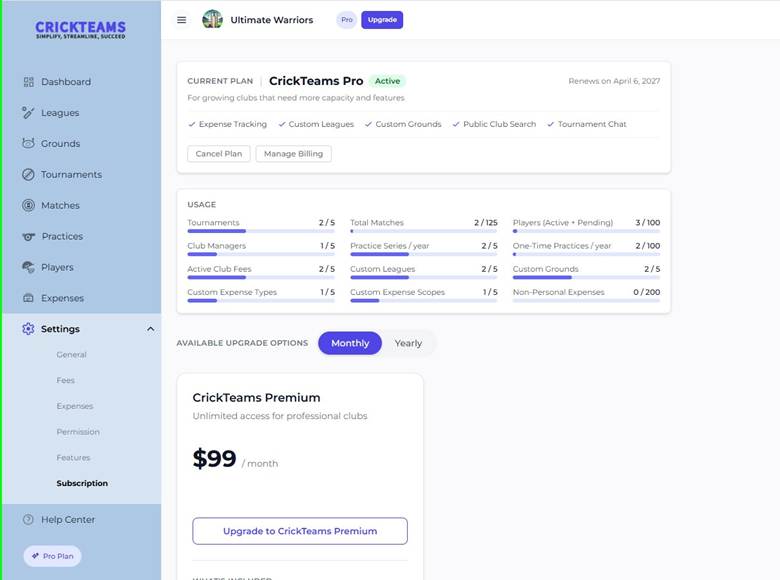Click the Pro Plan pill button
Image resolution: width=780 pixels, height=580 pixels.
tap(53, 556)
